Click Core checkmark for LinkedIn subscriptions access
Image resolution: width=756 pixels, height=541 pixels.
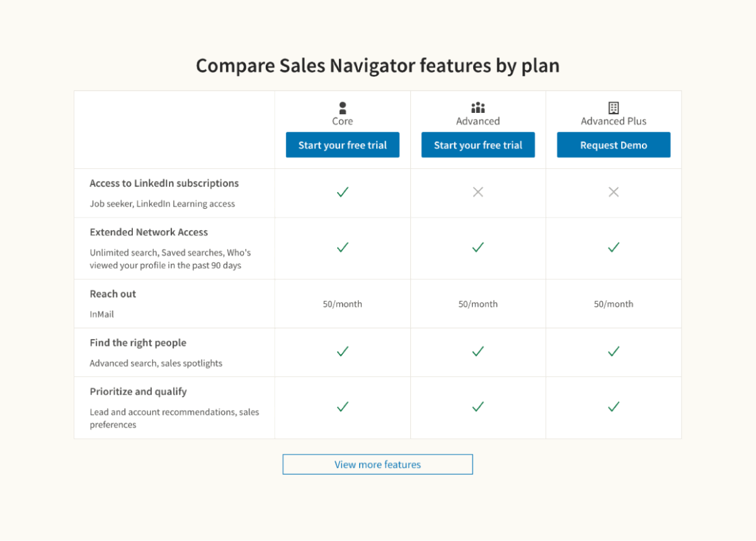pyautogui.click(x=343, y=192)
